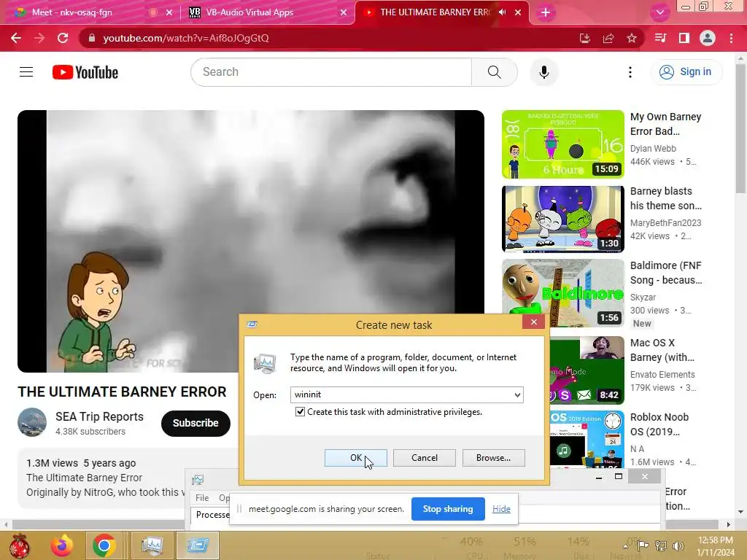Click the SEA Trip Reports channel name
Image resolution: width=747 pixels, height=560 pixels.
point(99,416)
